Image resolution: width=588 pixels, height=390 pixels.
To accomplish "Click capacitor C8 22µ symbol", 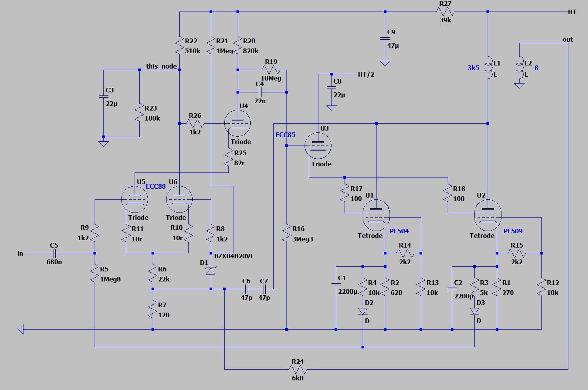I will click(x=331, y=88).
